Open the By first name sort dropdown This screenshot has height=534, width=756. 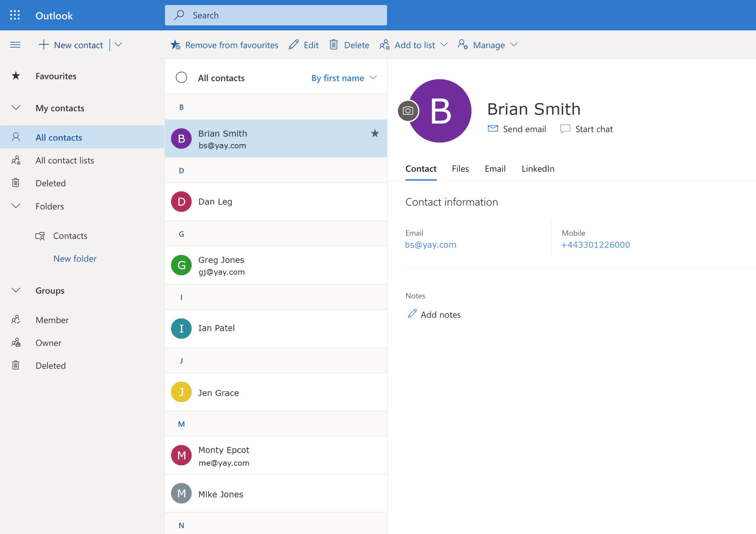click(344, 78)
